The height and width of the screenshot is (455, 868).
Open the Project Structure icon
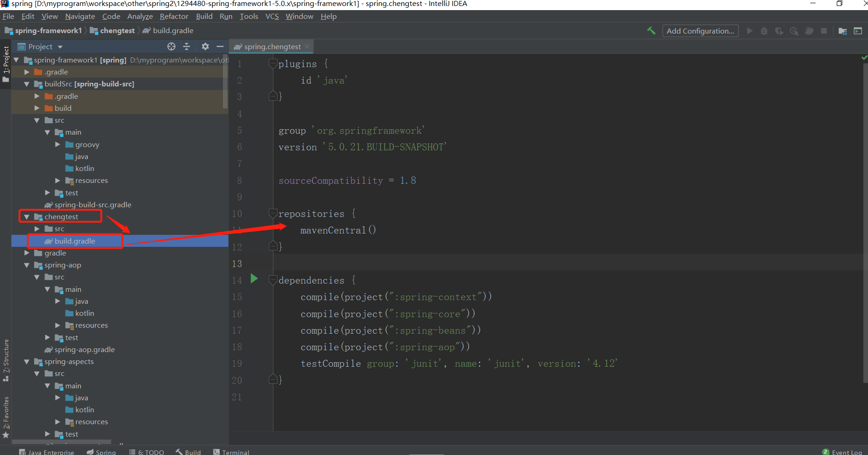pos(843,31)
